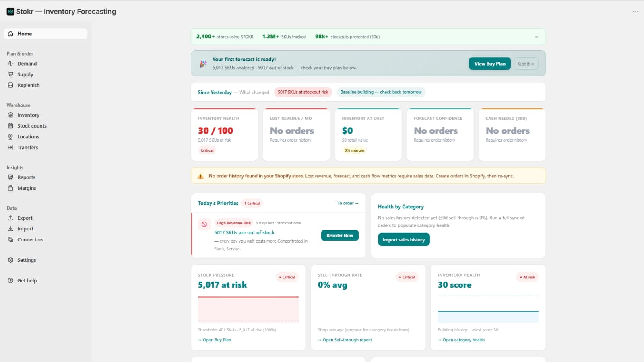Screen dimensions: 644x362
Task: Click the party popper forecast icon
Action: click(203, 64)
